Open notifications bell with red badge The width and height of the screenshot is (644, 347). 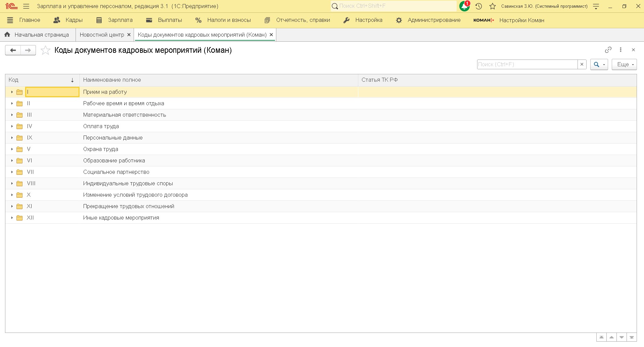click(x=464, y=6)
